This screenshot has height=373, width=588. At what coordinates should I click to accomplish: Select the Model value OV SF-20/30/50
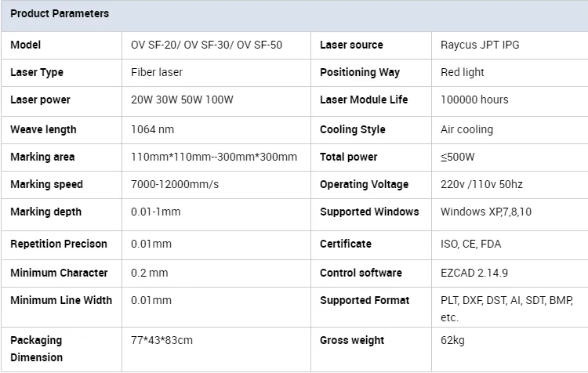(x=206, y=45)
